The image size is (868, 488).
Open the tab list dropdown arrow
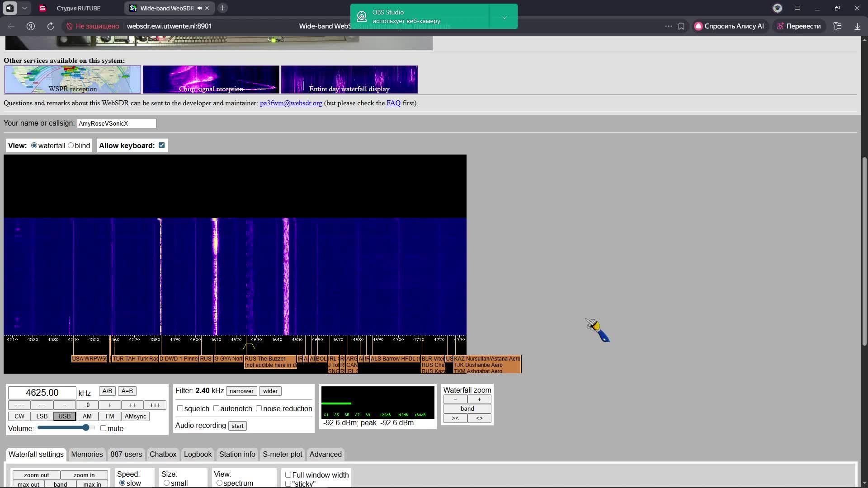[25, 8]
